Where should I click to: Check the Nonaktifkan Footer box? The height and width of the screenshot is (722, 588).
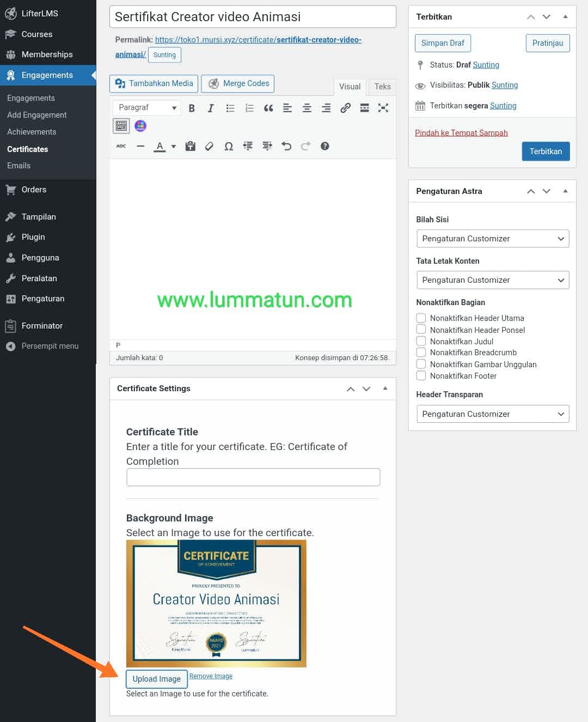(421, 375)
